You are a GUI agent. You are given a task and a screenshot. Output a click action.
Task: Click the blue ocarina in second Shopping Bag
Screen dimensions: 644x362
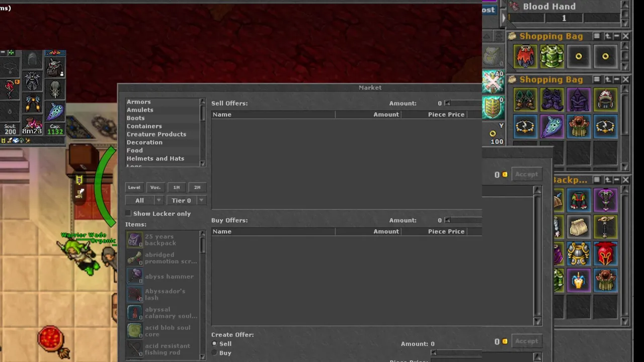(x=552, y=126)
